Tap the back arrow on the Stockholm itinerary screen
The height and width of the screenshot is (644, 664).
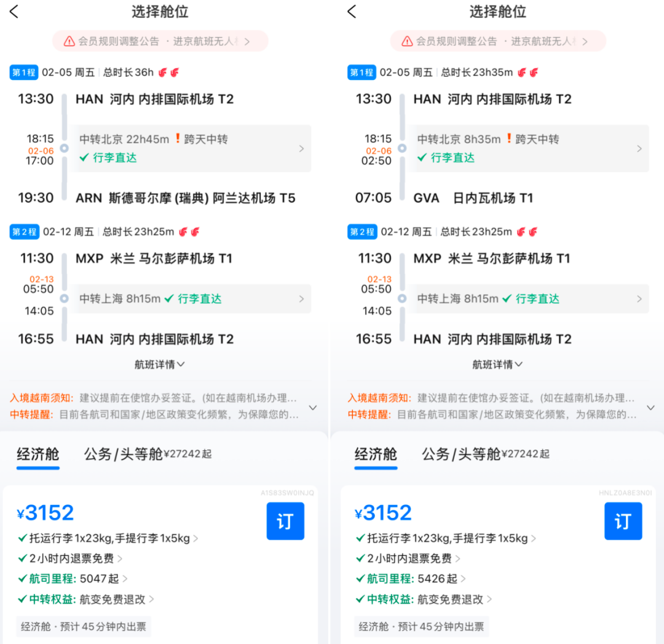coord(14,12)
